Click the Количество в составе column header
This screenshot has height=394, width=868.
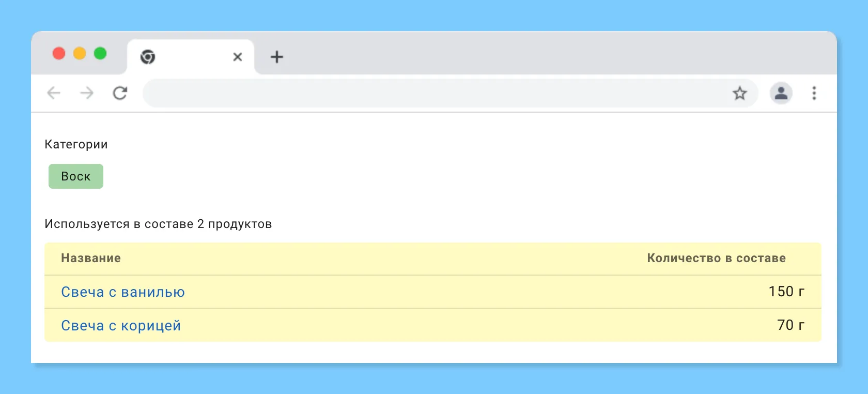[x=716, y=258]
